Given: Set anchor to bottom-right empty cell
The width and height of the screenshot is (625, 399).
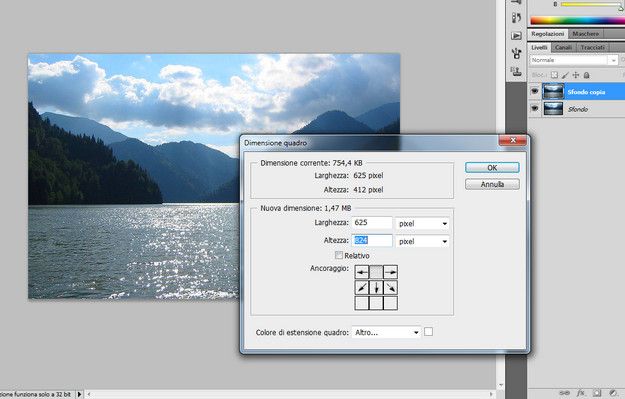Looking at the screenshot, I should coord(390,303).
